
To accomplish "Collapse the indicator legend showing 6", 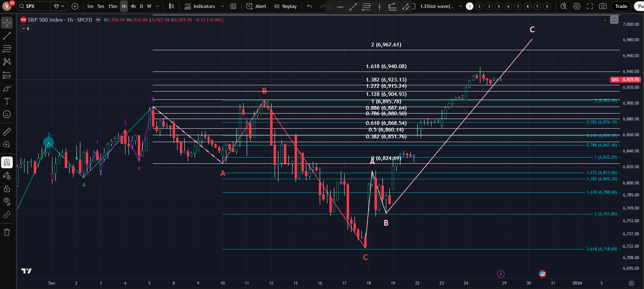I will pyautogui.click(x=25, y=29).
